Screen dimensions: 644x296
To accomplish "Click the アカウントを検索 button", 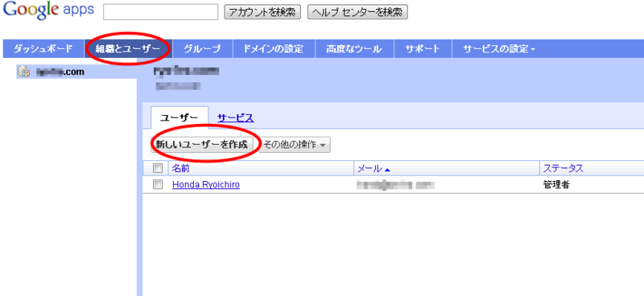I will point(262,12).
